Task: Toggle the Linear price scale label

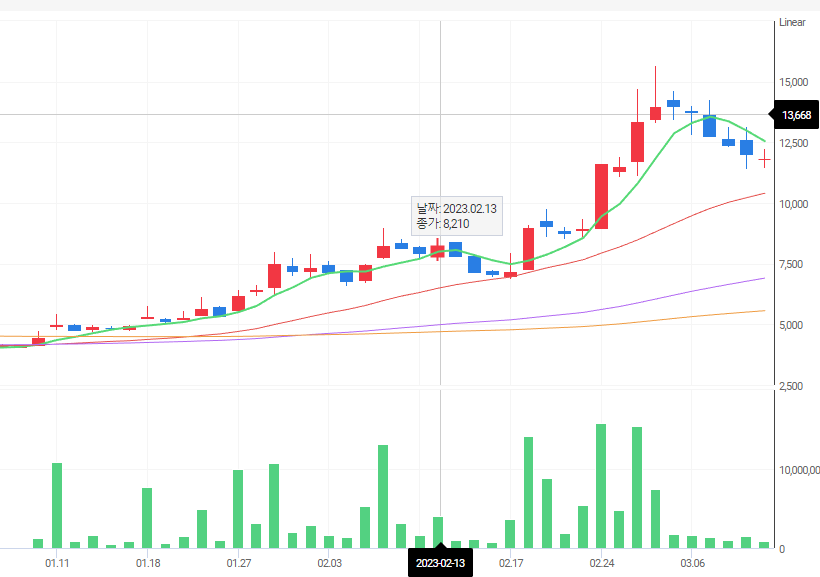Action: pyautogui.click(x=792, y=22)
